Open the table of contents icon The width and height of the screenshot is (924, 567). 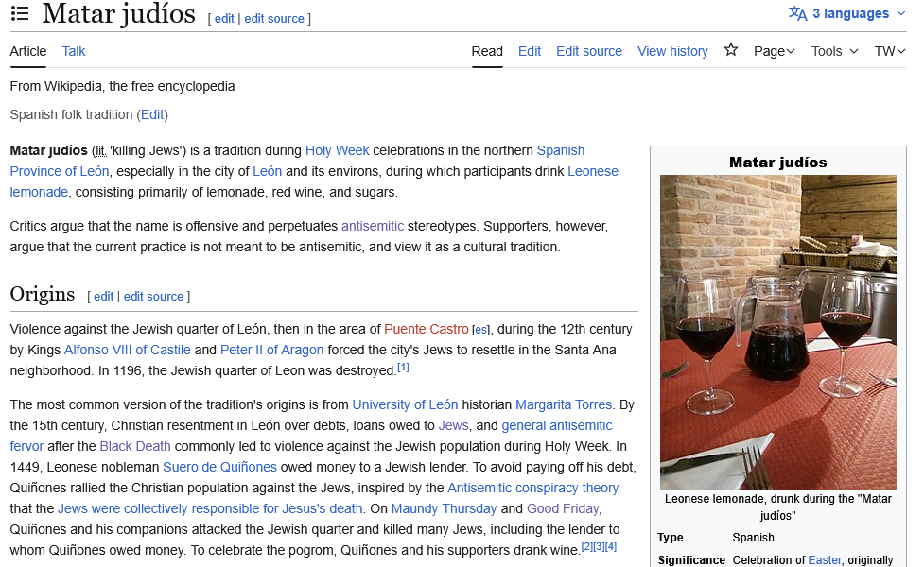pos(20,13)
